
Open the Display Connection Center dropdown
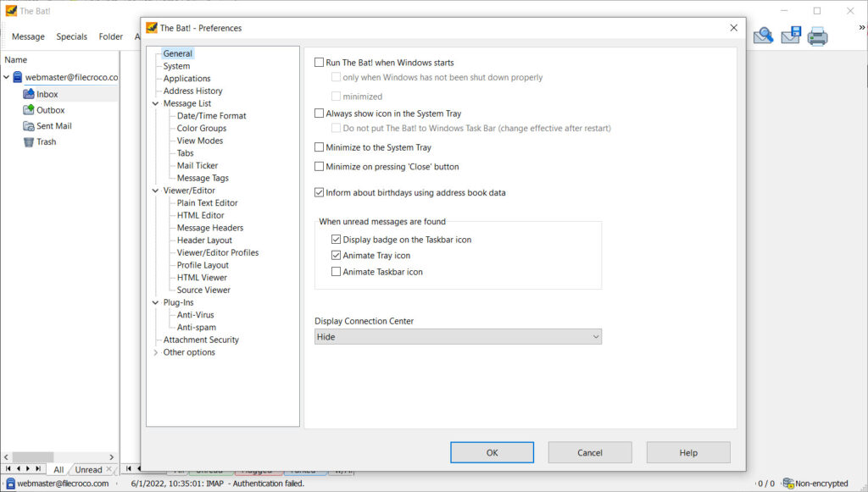point(458,337)
